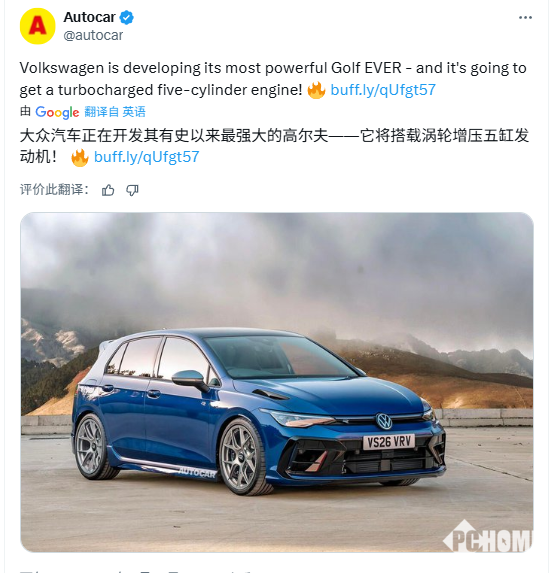Viewport: 550px width, 573px height.
Task: Open the blue Volkswagen Golf photo
Action: [277, 382]
